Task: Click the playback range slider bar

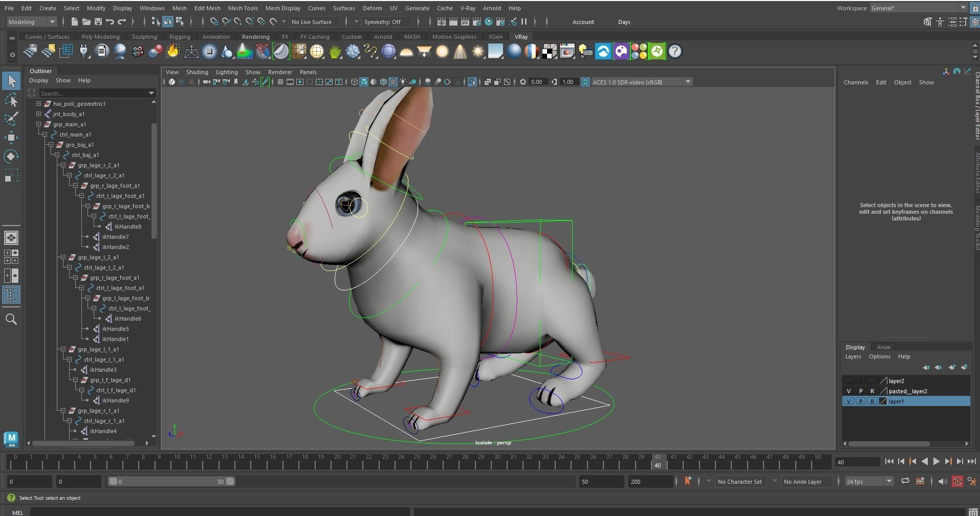Action: (171, 481)
